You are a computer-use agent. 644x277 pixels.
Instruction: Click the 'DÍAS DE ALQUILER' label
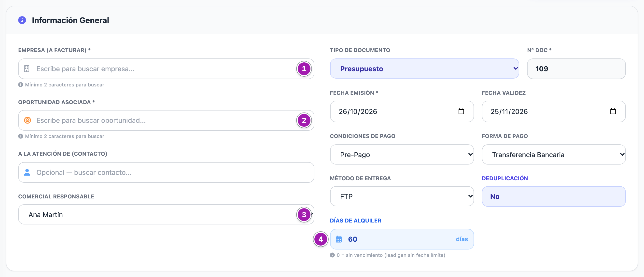click(x=355, y=221)
